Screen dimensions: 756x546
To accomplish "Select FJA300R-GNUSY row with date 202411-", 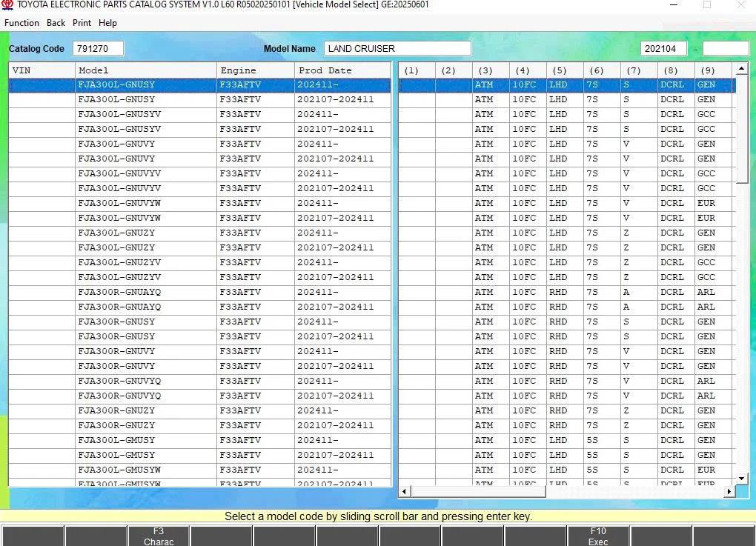I will click(199, 322).
